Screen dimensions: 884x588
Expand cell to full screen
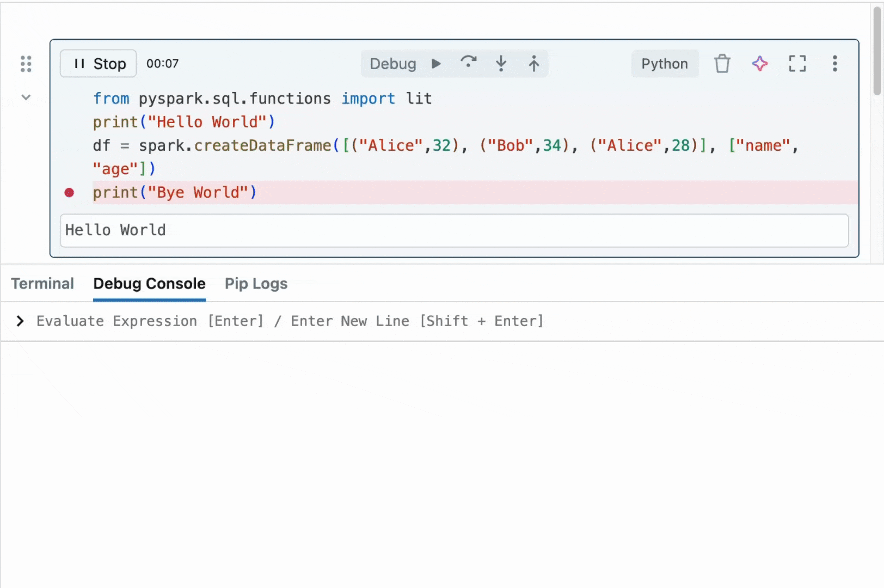point(797,64)
